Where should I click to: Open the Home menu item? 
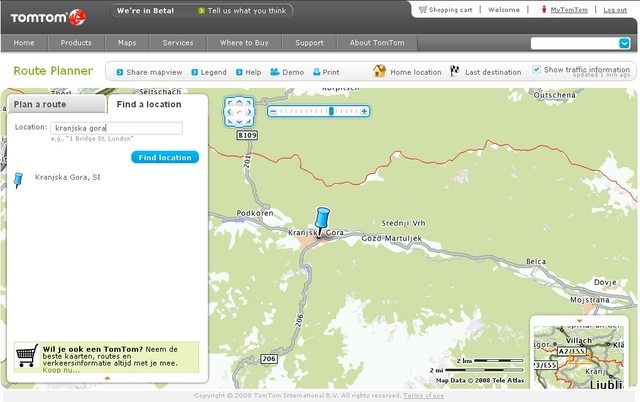pos(24,43)
